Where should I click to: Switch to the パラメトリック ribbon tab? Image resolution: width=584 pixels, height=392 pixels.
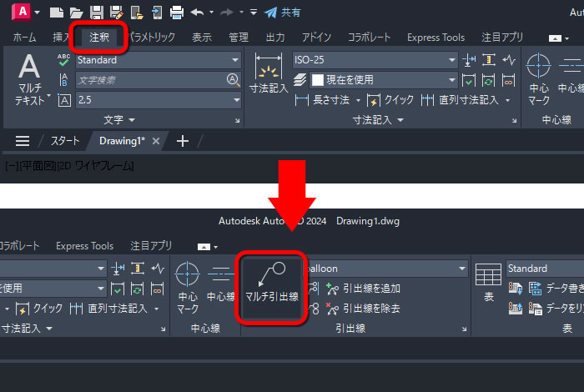152,38
